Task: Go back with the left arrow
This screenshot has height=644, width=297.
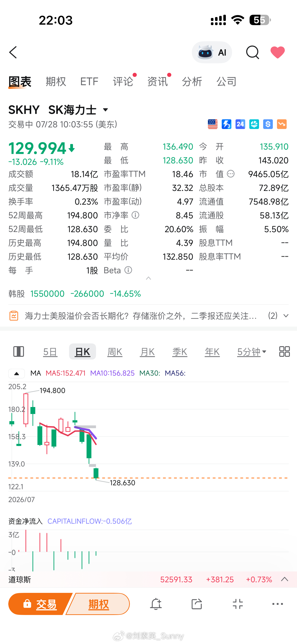Action: click(13, 52)
